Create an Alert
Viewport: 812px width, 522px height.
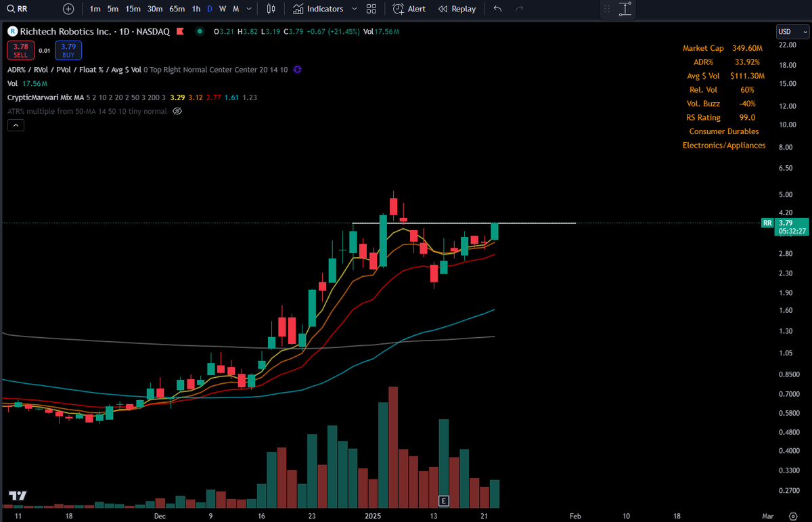(x=409, y=9)
